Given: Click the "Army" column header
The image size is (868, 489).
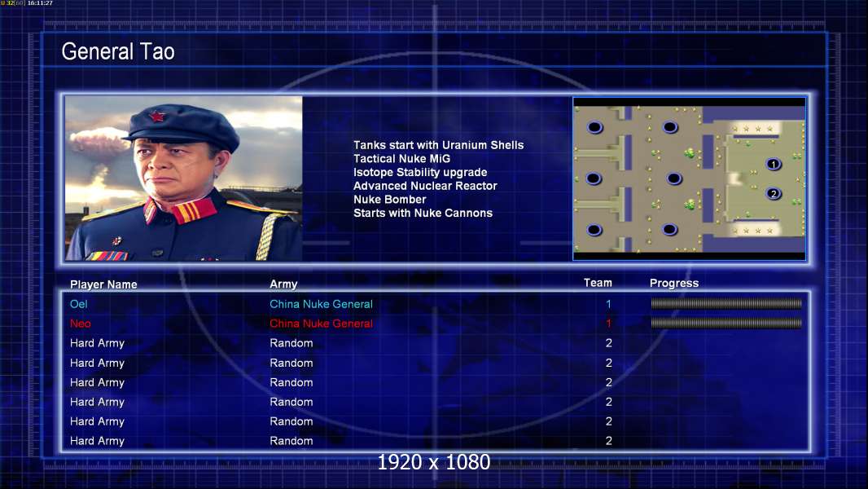Looking at the screenshot, I should [x=283, y=284].
